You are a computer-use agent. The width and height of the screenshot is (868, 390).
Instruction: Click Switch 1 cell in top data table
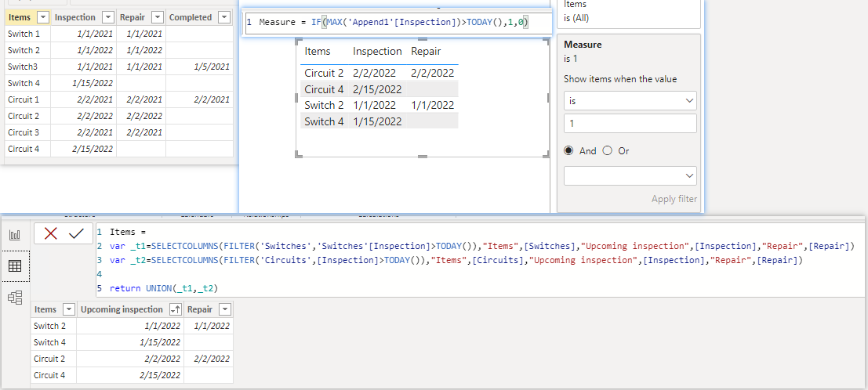[27, 34]
